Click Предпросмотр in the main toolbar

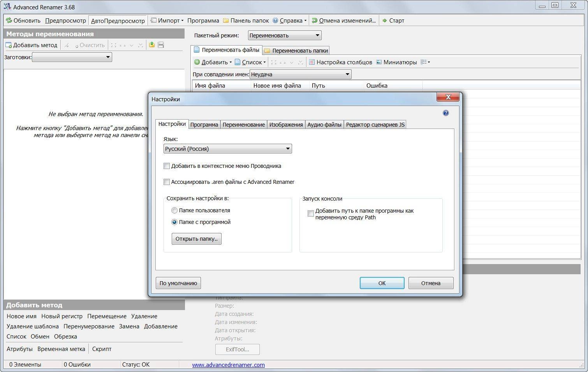(x=65, y=20)
